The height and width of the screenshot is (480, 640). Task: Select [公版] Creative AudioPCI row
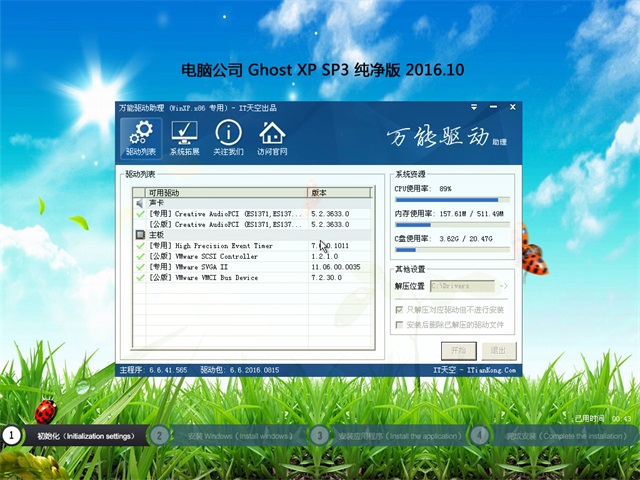pyautogui.click(x=252, y=224)
